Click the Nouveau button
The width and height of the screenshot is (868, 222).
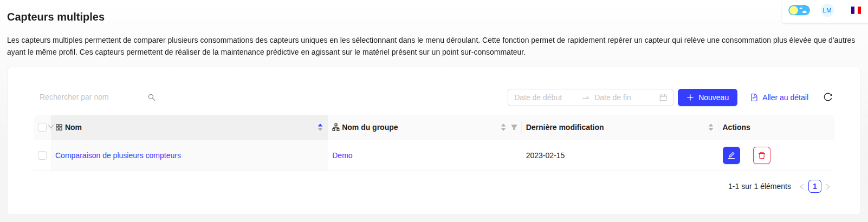pyautogui.click(x=707, y=97)
